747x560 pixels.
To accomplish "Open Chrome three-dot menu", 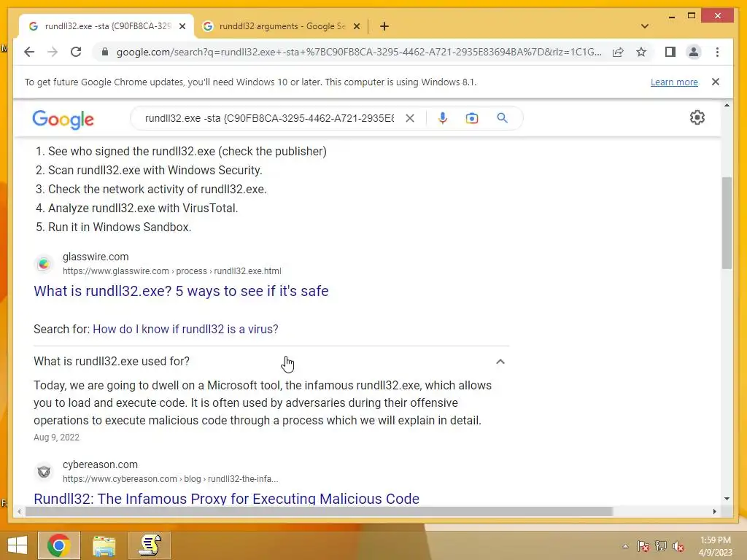I will (x=717, y=52).
